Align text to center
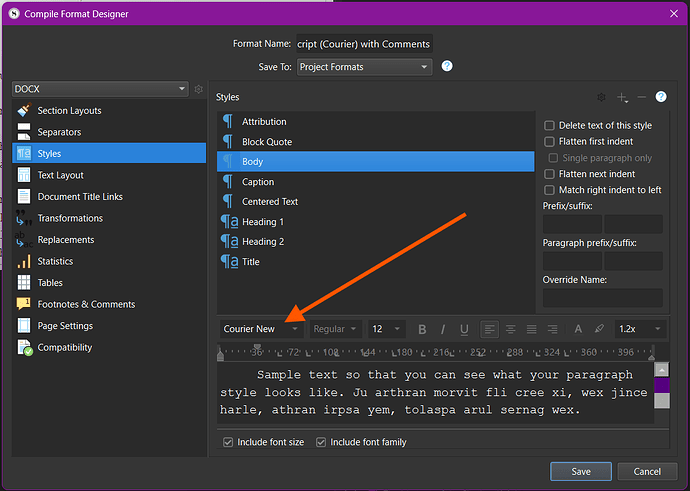The width and height of the screenshot is (690, 491). click(510, 329)
